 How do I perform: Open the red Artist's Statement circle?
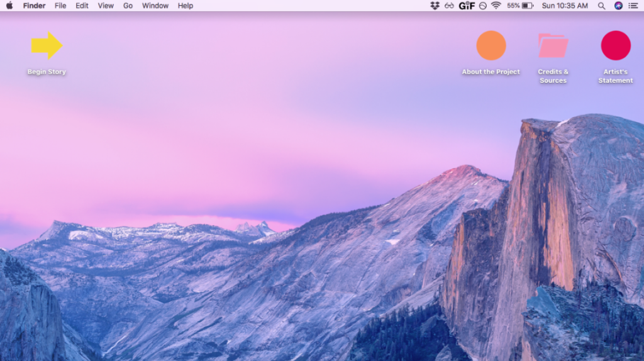pos(616,45)
